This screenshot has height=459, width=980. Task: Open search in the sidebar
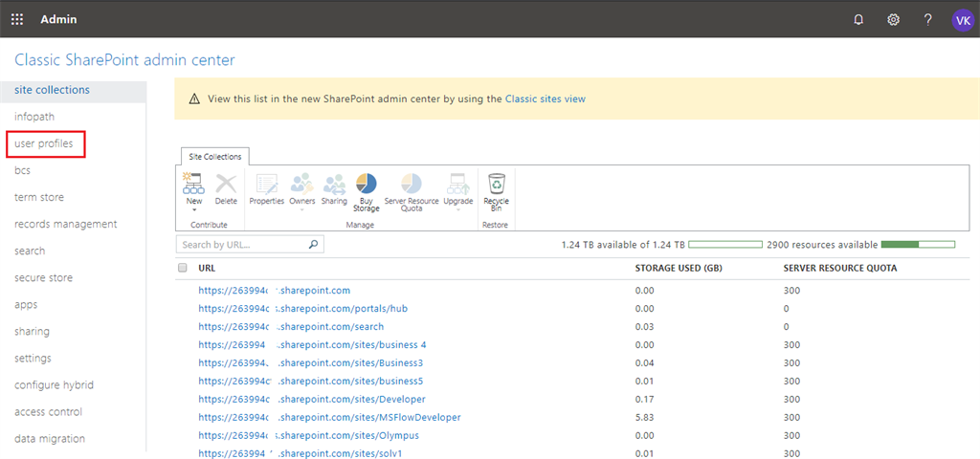[x=30, y=251]
